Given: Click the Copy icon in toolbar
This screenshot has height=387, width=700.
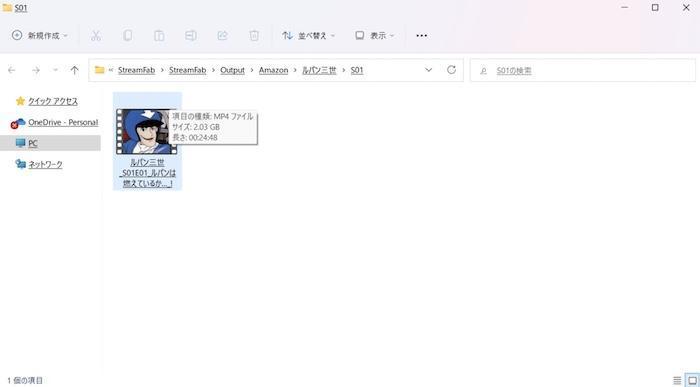Looking at the screenshot, I should pos(127,35).
